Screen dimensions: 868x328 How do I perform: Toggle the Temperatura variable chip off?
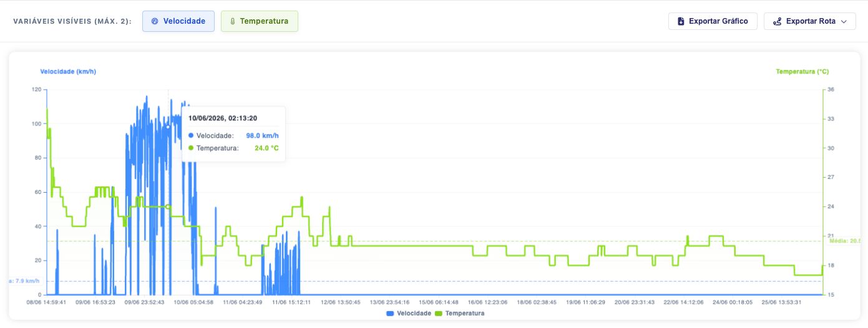pos(259,21)
